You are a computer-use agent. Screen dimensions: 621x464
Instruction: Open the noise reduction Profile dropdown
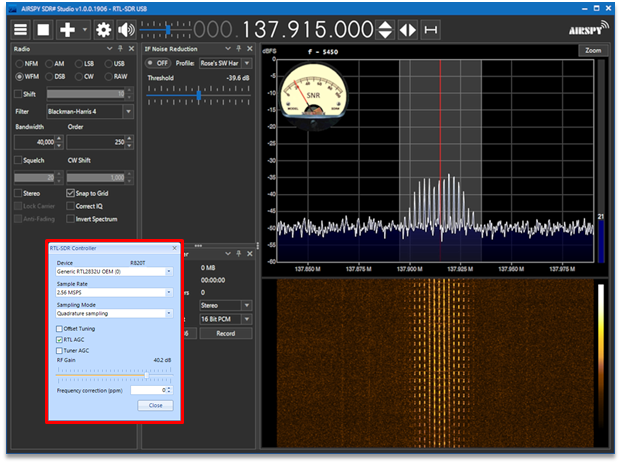click(x=225, y=63)
